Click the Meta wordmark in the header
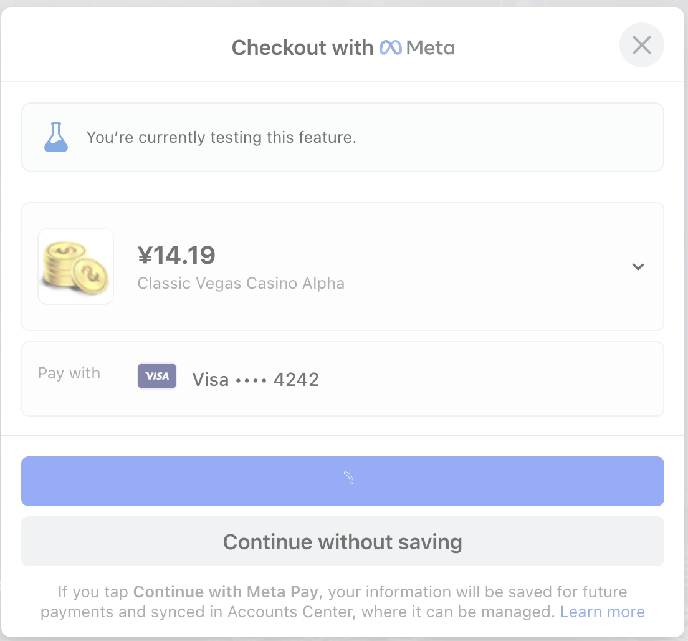The width and height of the screenshot is (688, 641). click(x=430, y=47)
